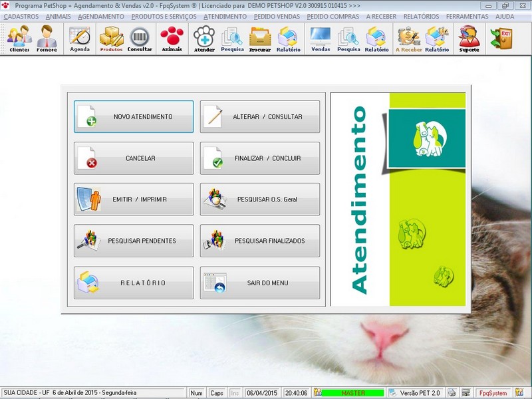Open the RELATÓRIOS menu

point(421,16)
